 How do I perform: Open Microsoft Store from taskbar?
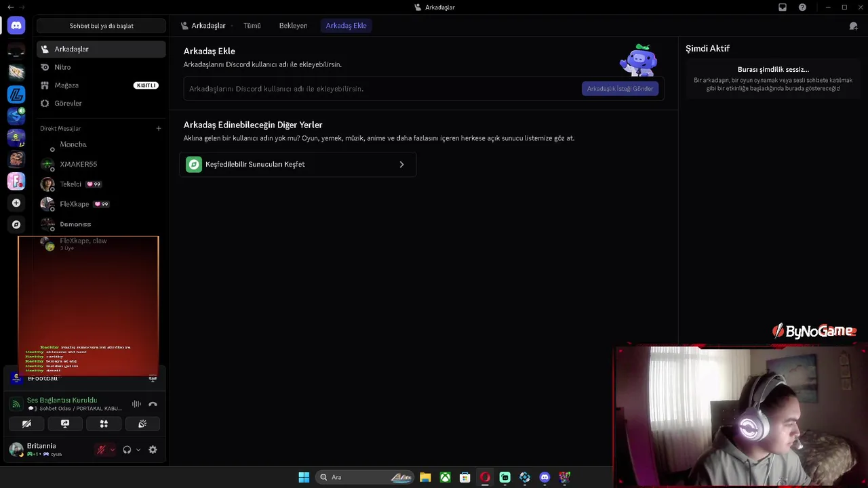click(x=465, y=477)
